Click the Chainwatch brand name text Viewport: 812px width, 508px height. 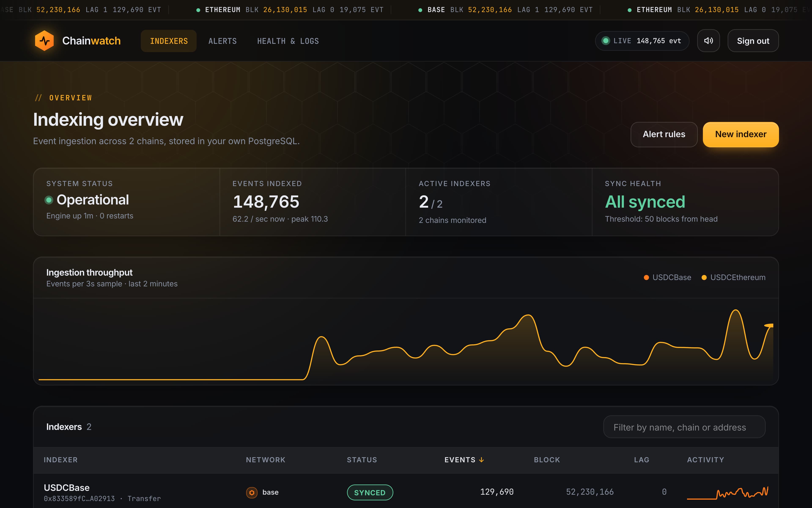91,41
